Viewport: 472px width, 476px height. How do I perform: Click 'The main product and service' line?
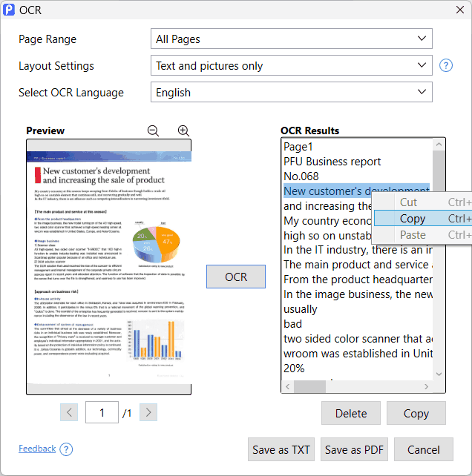click(x=358, y=265)
